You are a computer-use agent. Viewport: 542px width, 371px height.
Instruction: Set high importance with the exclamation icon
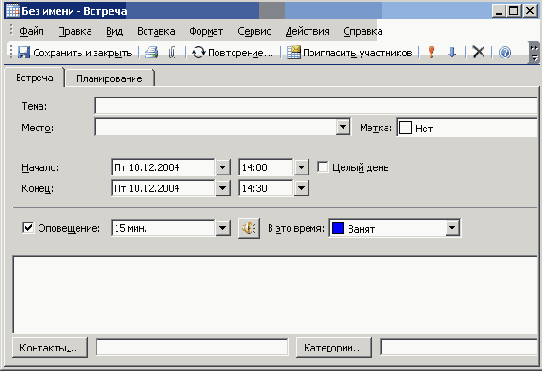(x=431, y=52)
